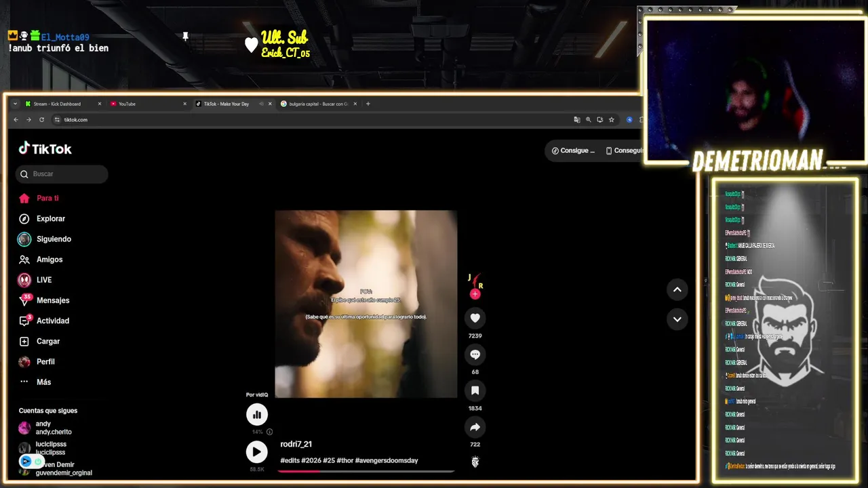Click the Erick_CT_05 last sub label
Image resolution: width=868 pixels, height=488 pixels.
285,54
